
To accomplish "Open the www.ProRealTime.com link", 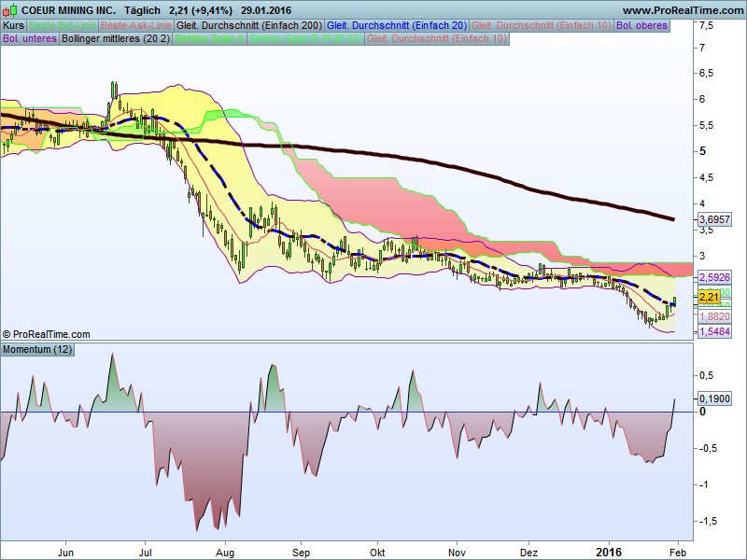I will coord(683,10).
